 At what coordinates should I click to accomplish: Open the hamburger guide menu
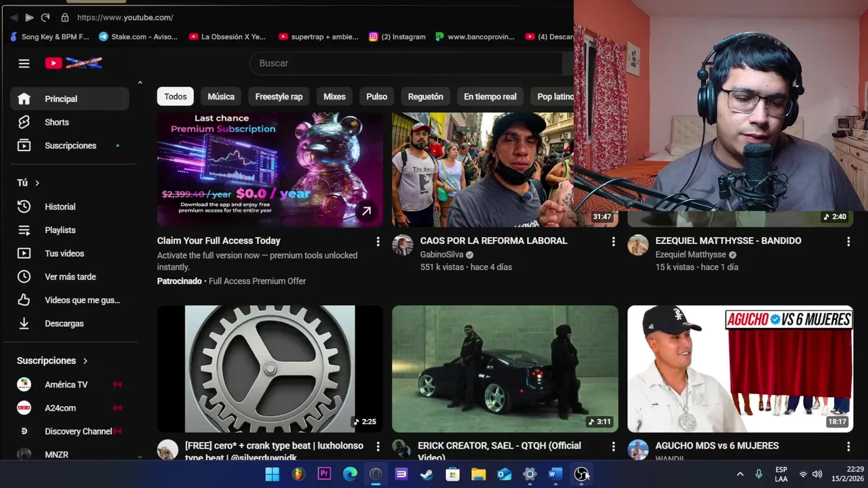click(24, 63)
